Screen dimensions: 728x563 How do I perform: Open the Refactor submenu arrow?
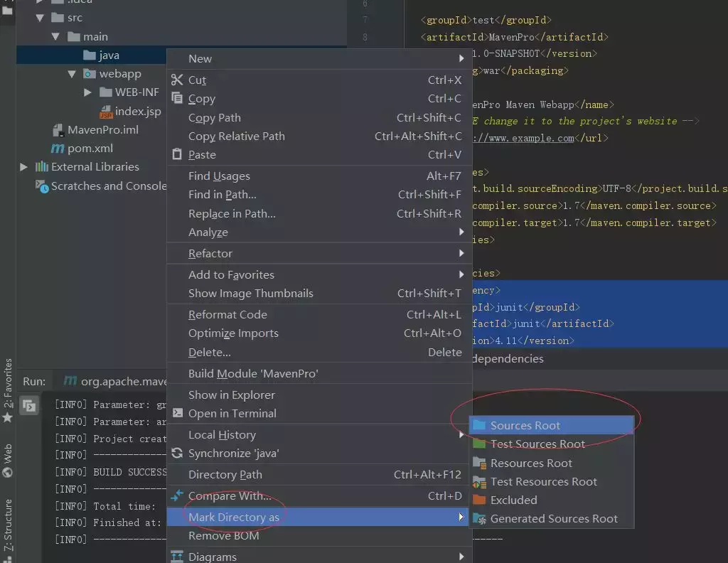461,253
